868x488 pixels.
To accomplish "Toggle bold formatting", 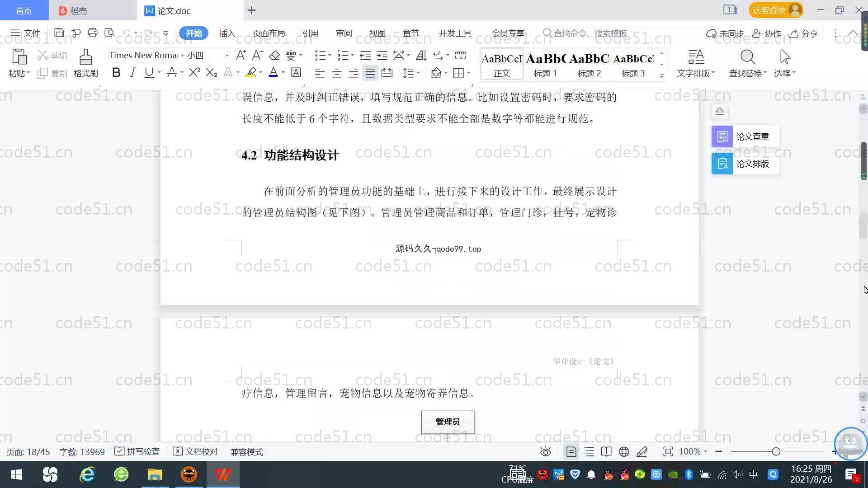I will [x=116, y=73].
